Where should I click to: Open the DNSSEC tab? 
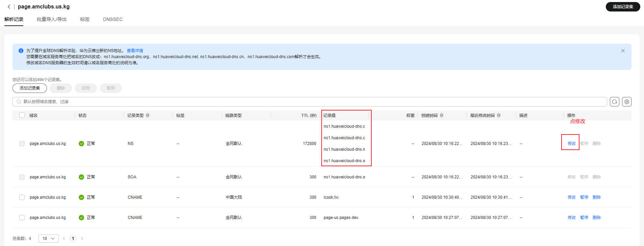(x=113, y=20)
